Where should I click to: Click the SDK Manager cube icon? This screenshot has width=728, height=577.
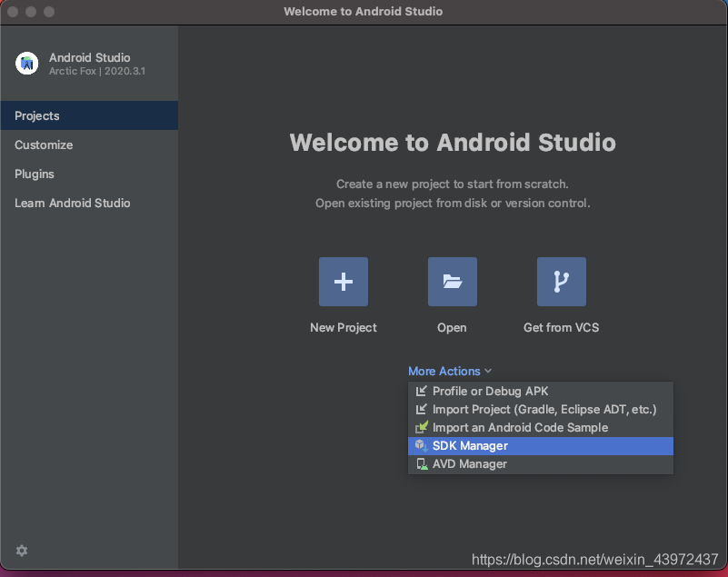pos(421,445)
